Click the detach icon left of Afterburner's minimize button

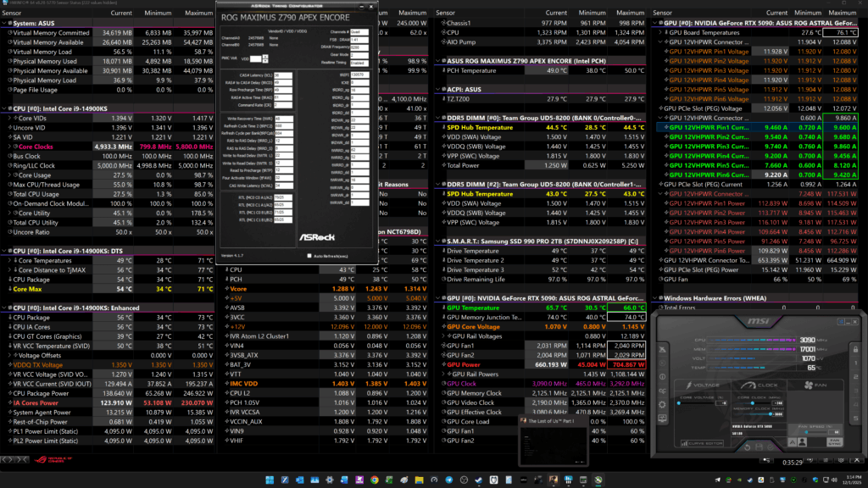click(840, 321)
